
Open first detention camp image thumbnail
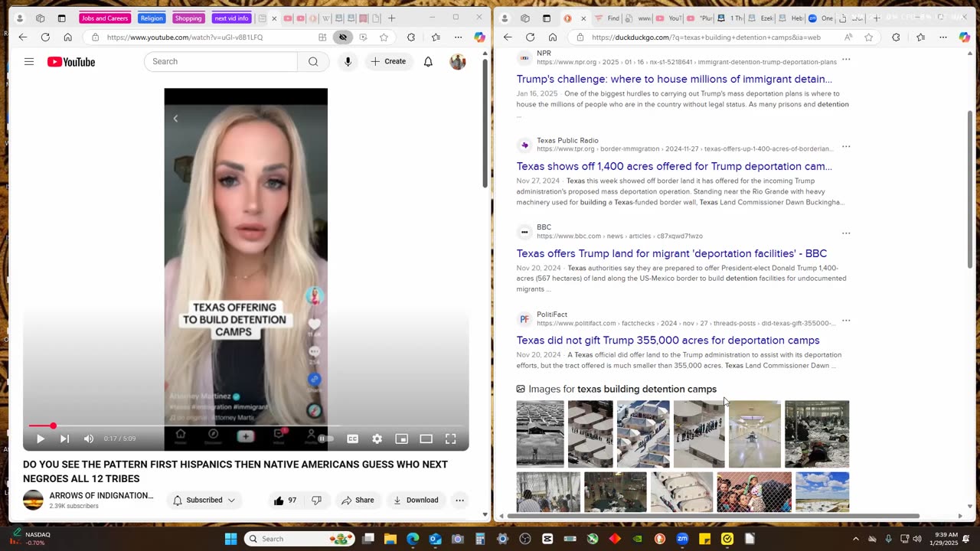click(x=540, y=434)
